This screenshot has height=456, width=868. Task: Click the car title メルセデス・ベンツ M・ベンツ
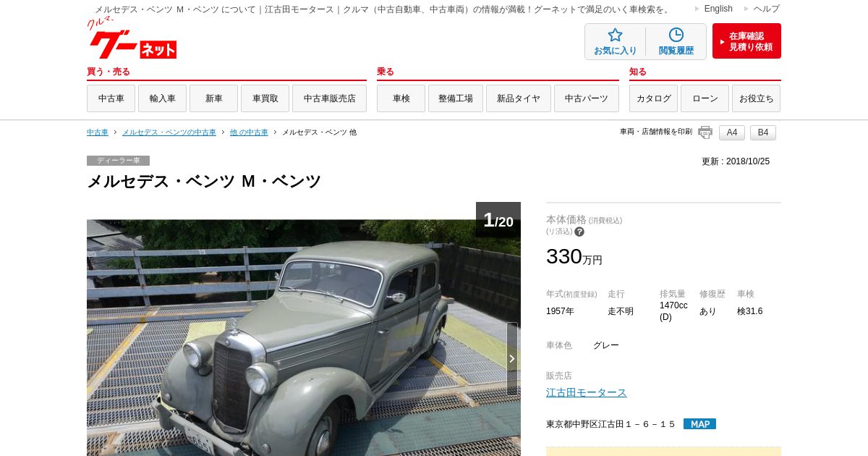[x=204, y=182]
